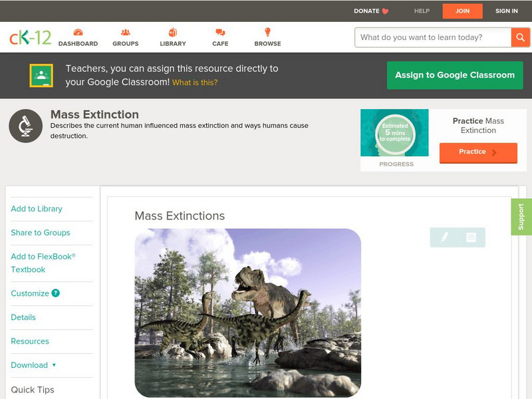The height and width of the screenshot is (399, 532).
Task: Open the Dashboard gauge icon
Action: click(78, 32)
